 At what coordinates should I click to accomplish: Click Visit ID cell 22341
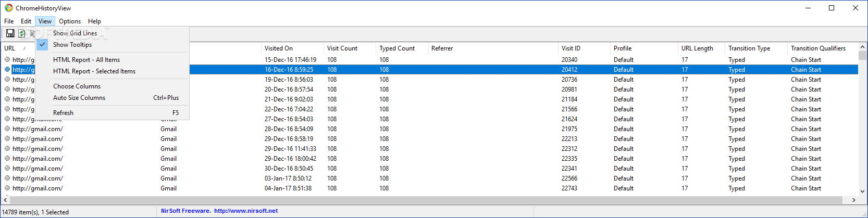pos(569,168)
